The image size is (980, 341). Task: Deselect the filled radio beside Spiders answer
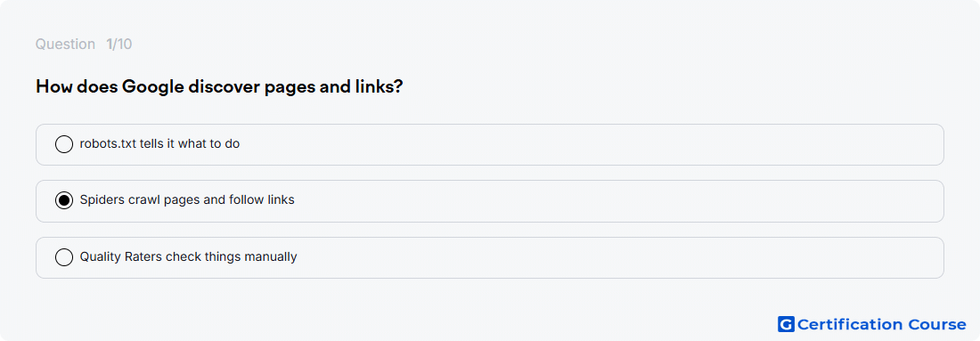pos(64,200)
